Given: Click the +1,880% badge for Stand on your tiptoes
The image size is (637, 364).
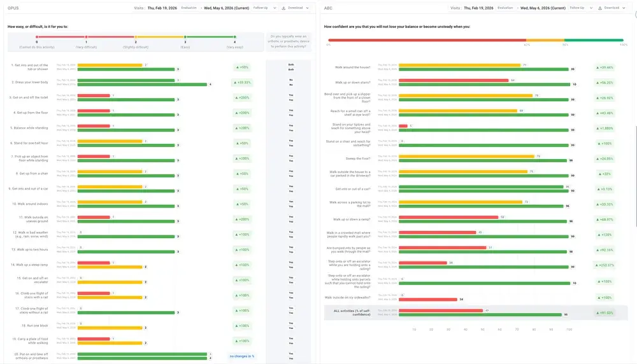Looking at the screenshot, I should tap(605, 129).
